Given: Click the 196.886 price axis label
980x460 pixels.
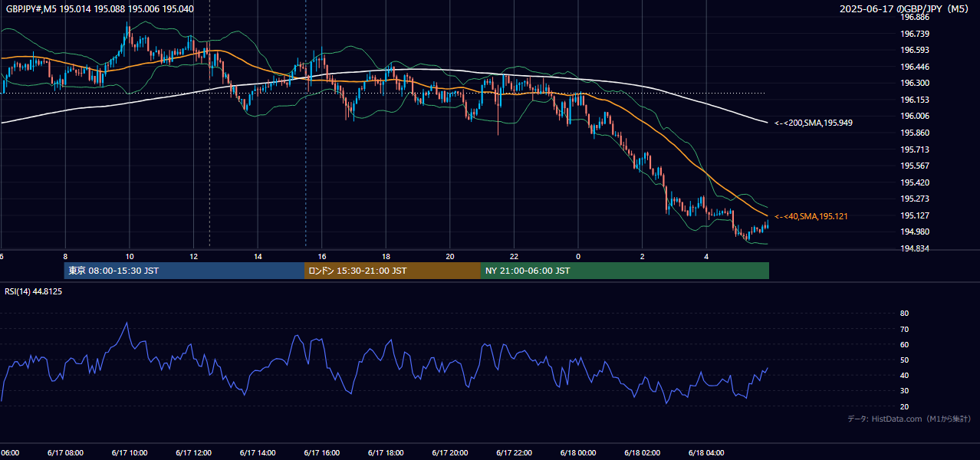Looking at the screenshot, I should pos(914,17).
